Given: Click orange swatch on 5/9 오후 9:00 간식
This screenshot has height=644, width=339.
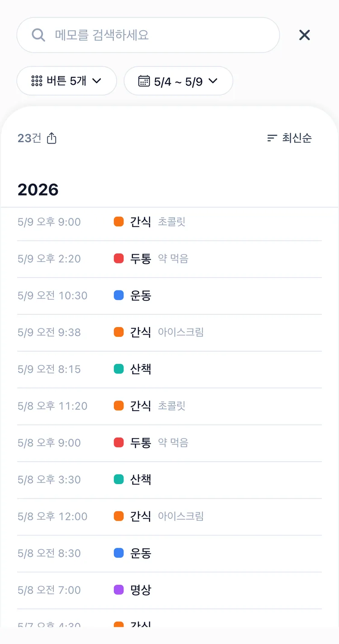Looking at the screenshot, I should (119, 222).
